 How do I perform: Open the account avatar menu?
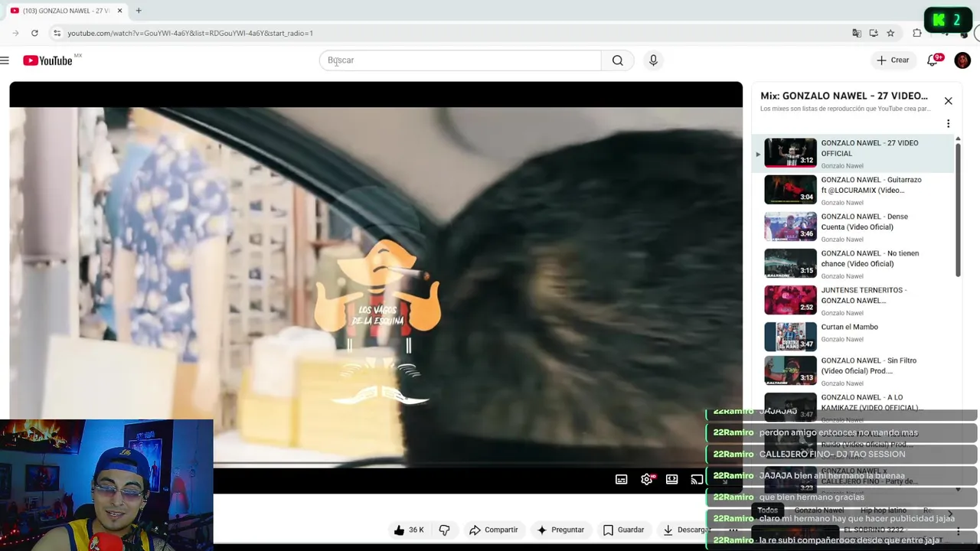962,60
